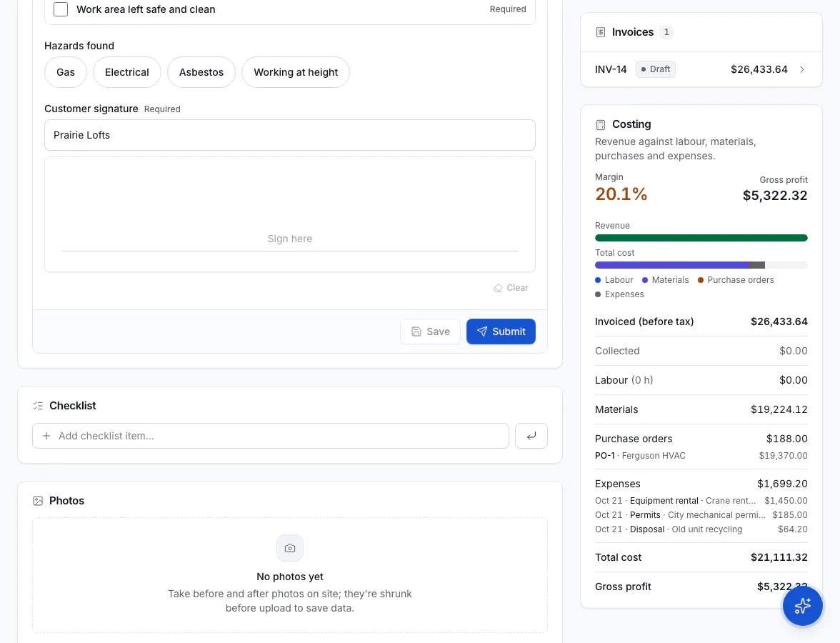
Task: Click the Total cost amount $21,111.32
Action: (779, 557)
